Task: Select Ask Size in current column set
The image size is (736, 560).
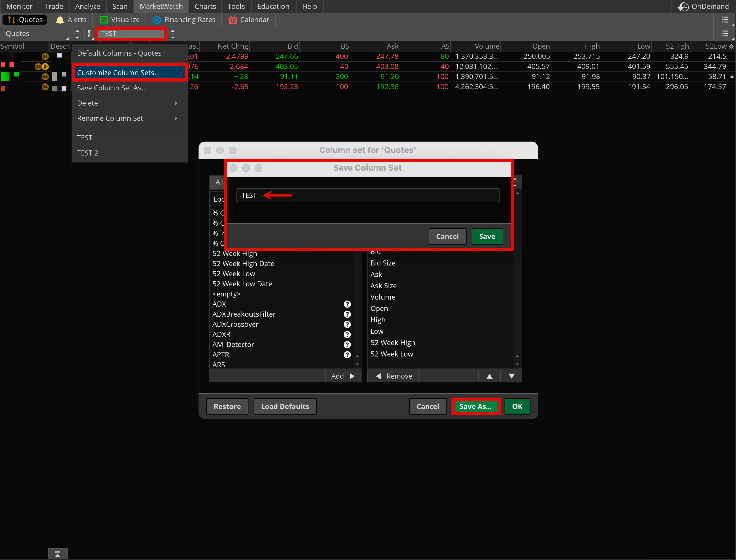Action: point(440,286)
